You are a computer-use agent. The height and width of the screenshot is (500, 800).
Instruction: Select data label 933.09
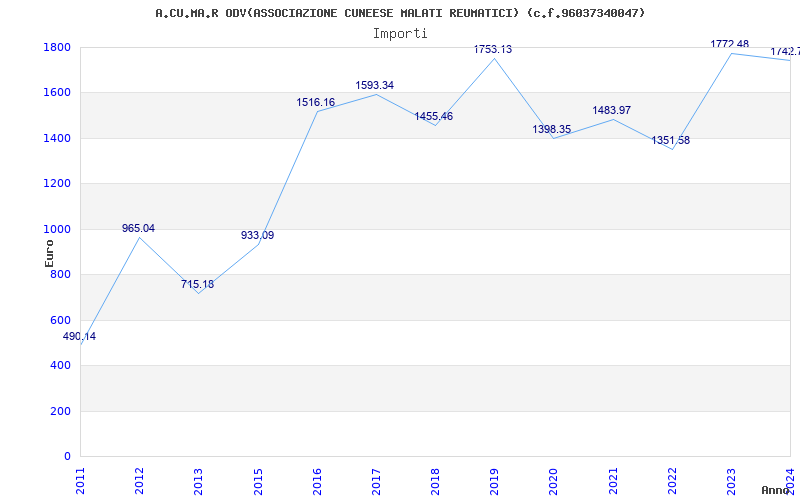tap(257, 235)
